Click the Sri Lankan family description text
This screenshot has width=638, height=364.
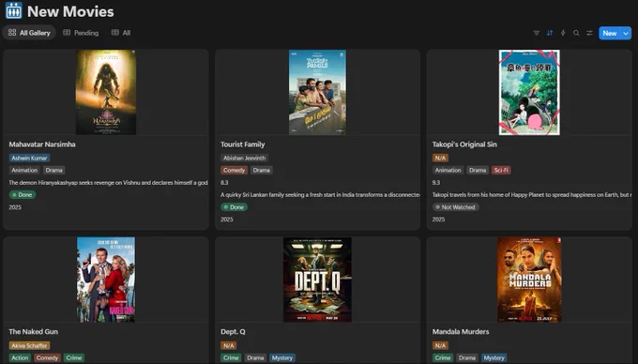coord(320,195)
